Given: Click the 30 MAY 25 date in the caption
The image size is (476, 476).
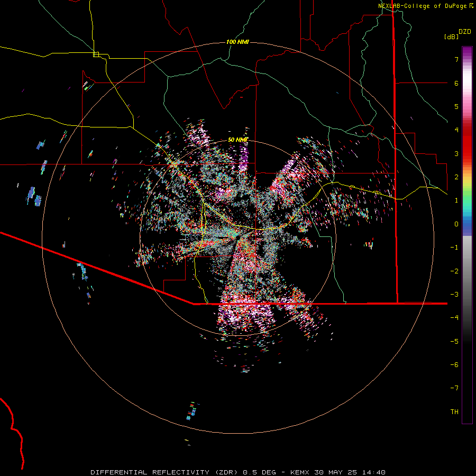Looking at the screenshot, I should 337,472.
